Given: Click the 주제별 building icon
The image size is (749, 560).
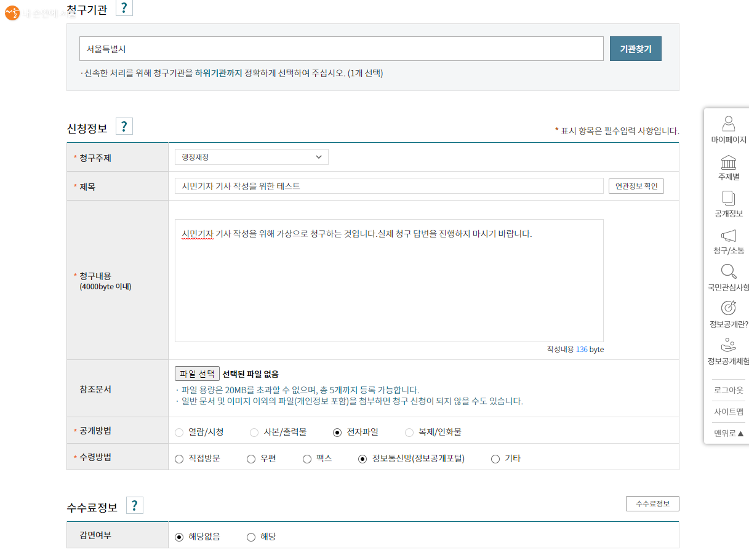Looking at the screenshot, I should 729,162.
